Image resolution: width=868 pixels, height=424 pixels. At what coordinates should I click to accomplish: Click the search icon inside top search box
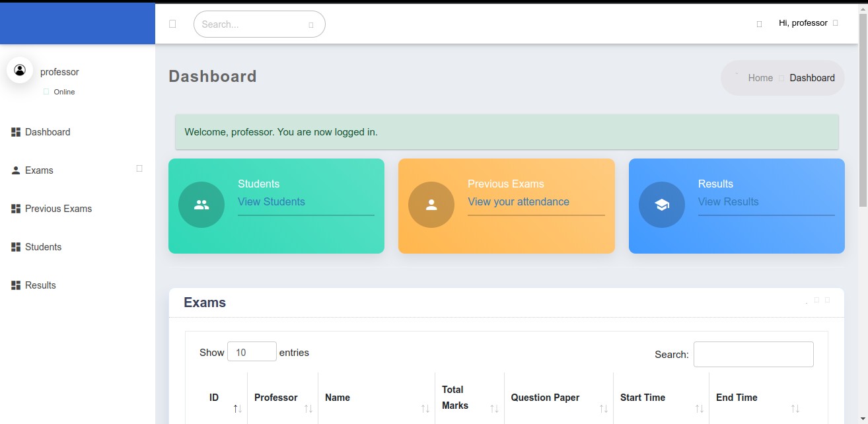311,25
